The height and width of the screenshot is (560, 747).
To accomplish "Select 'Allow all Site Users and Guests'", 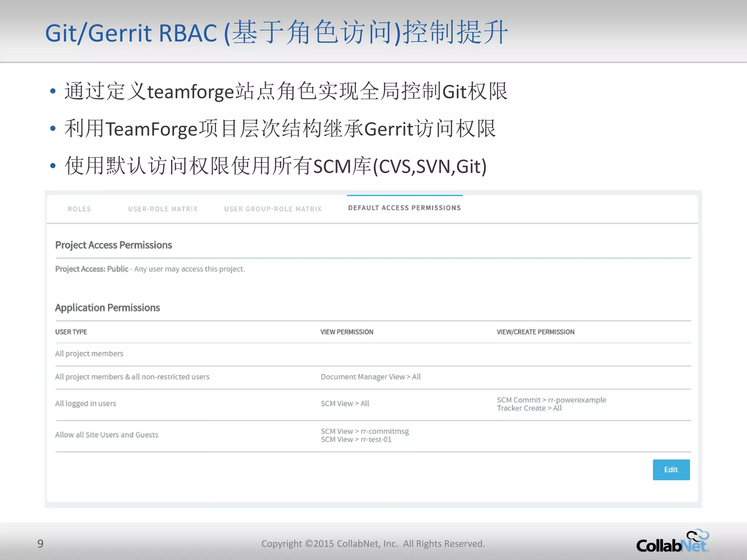I will coord(107,435).
